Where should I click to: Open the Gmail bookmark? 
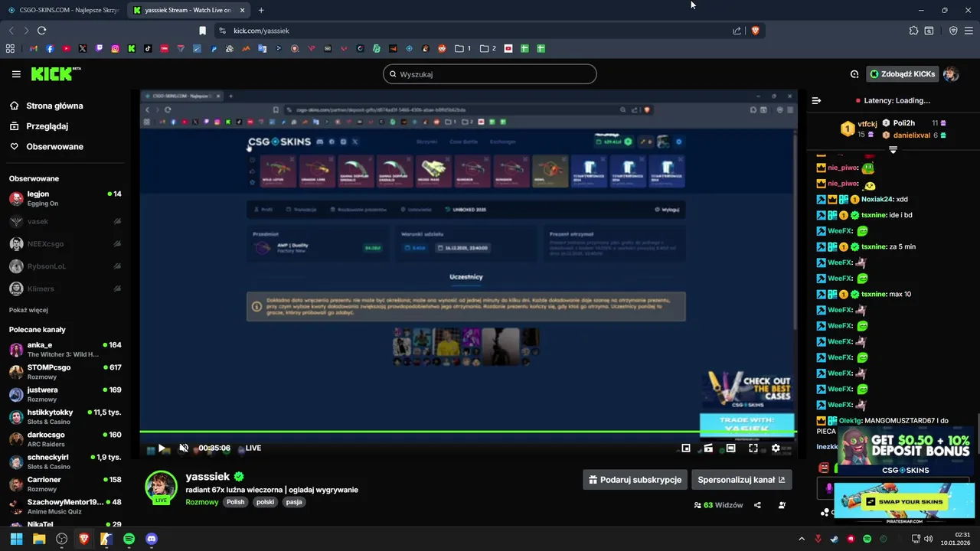34,48
